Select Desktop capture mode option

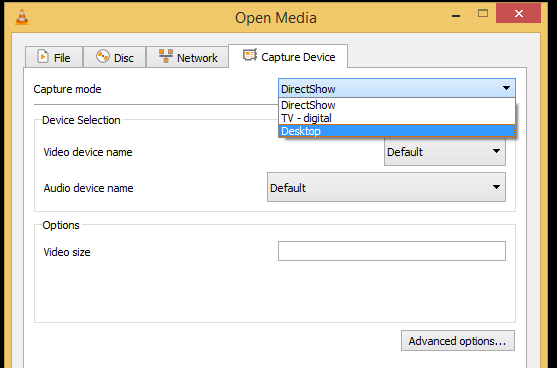pyautogui.click(x=397, y=131)
